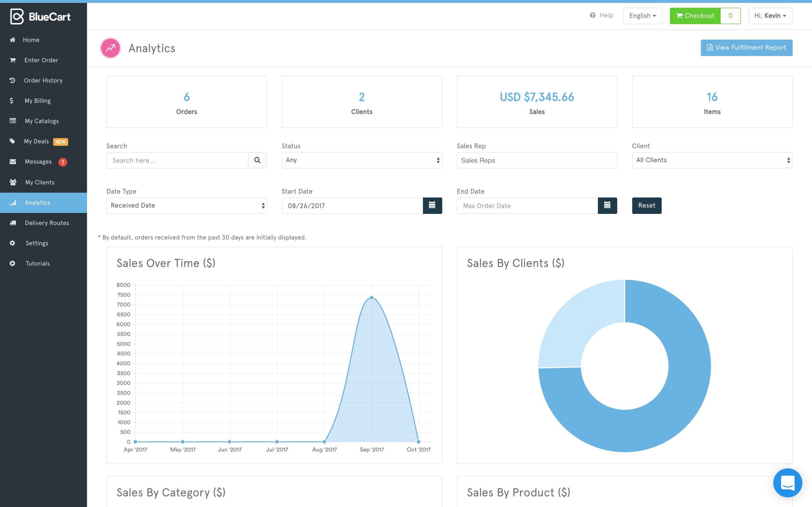The image size is (812, 507).
Task: Click the View Fulfillment Report button
Action: (x=746, y=47)
